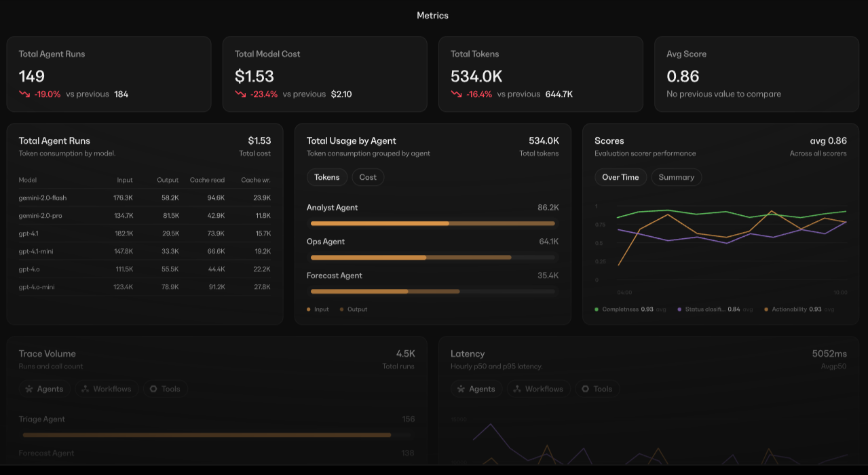Image resolution: width=868 pixels, height=475 pixels.
Task: Click the downward trend arrow beside -16.4%
Action: pos(456,94)
